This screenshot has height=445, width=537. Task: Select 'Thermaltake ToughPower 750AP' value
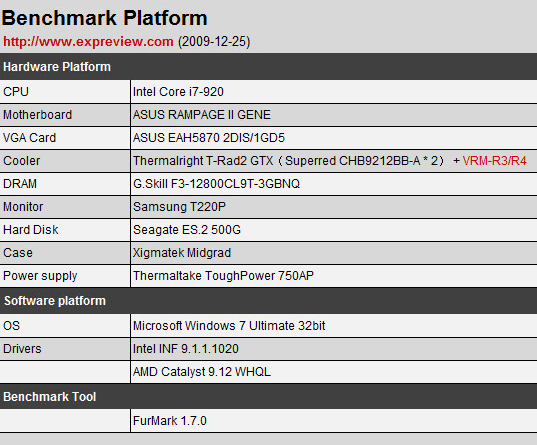point(223,276)
